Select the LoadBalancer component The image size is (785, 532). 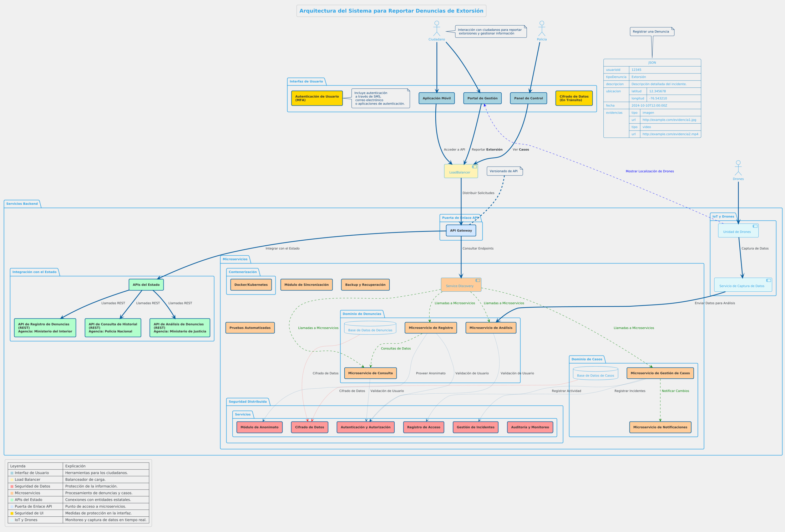click(x=461, y=171)
